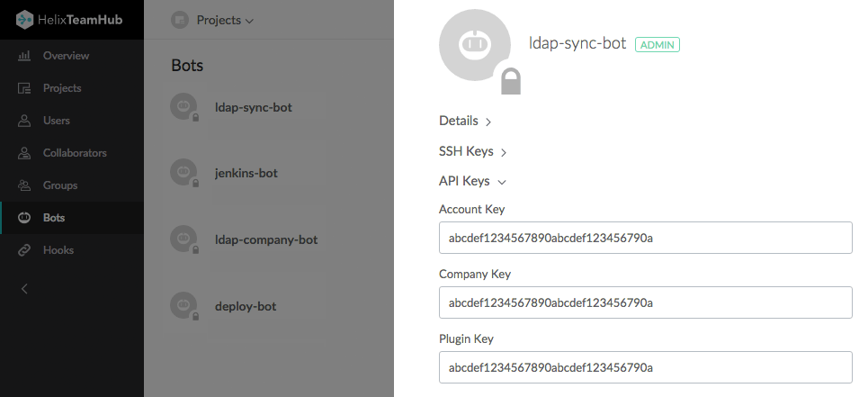Click the Helix TeamHub logo icon

25,19
